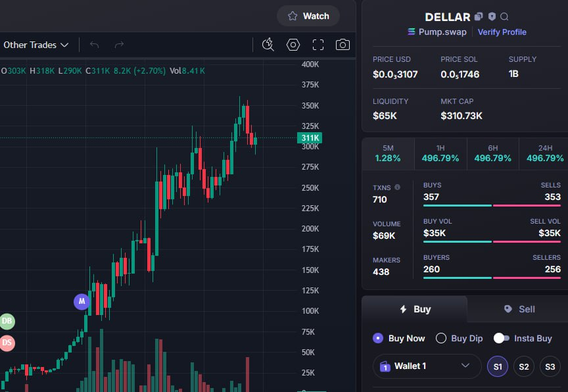The image size is (568, 392).
Task: Click the TXNS count 710
Action: pos(379,199)
